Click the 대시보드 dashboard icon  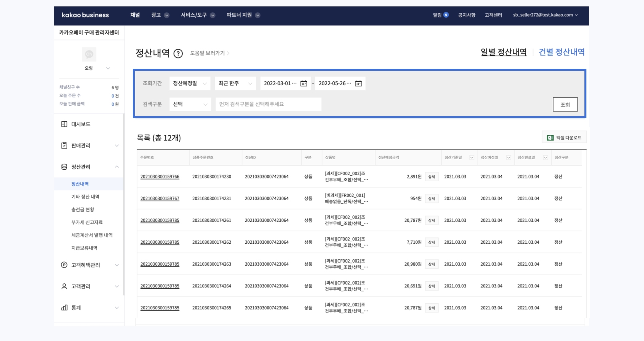coord(64,124)
